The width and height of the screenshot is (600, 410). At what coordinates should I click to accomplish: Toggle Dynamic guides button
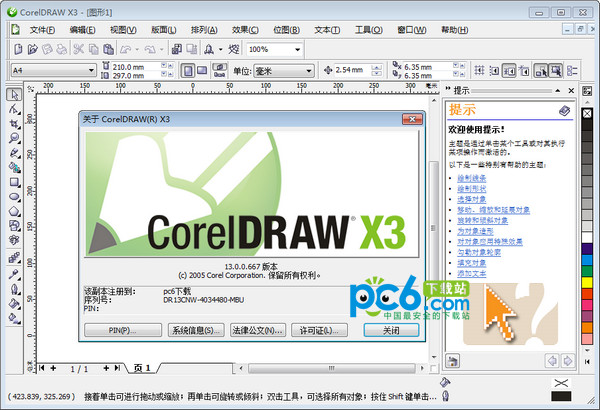(523, 70)
